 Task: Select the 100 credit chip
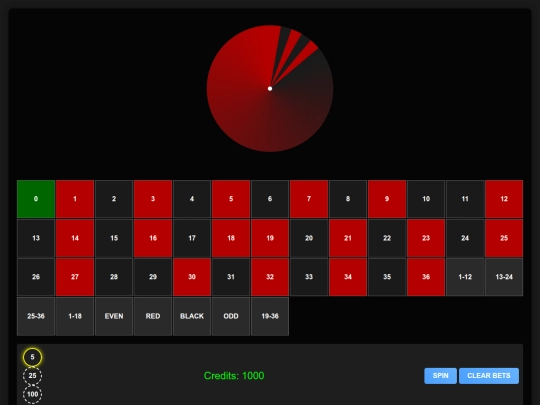(32, 394)
